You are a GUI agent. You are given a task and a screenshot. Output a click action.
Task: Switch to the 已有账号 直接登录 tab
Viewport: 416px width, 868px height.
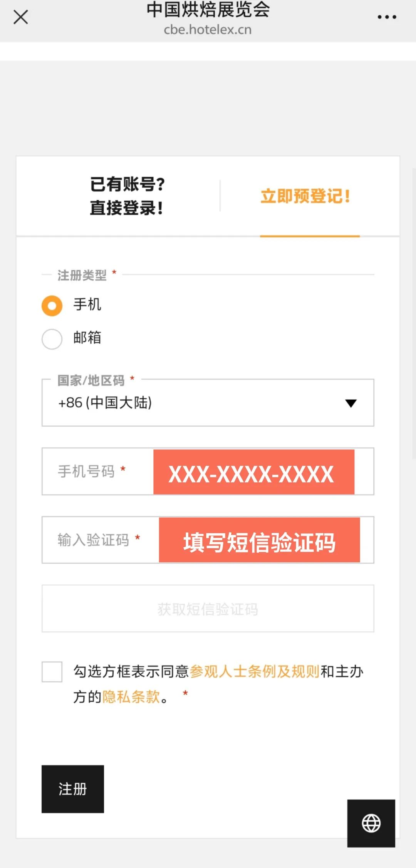(x=127, y=196)
